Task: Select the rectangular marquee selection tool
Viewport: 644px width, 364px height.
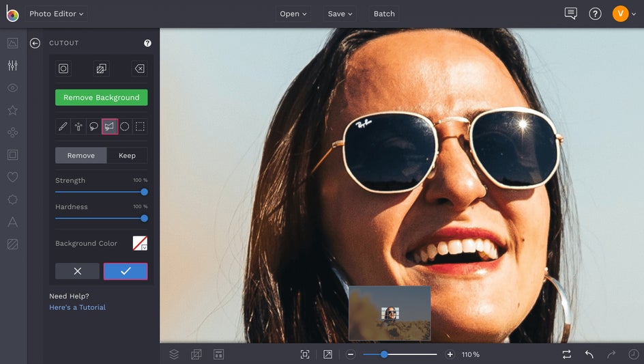Action: click(x=140, y=126)
